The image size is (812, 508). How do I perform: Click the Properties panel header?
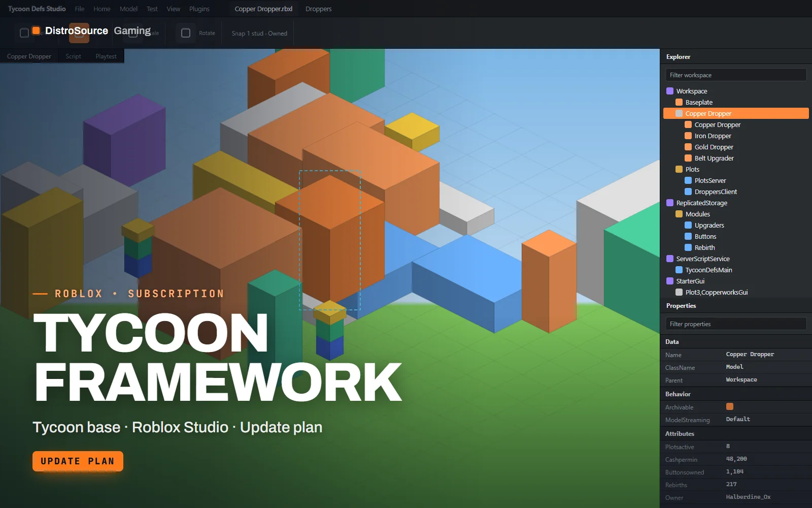point(736,306)
